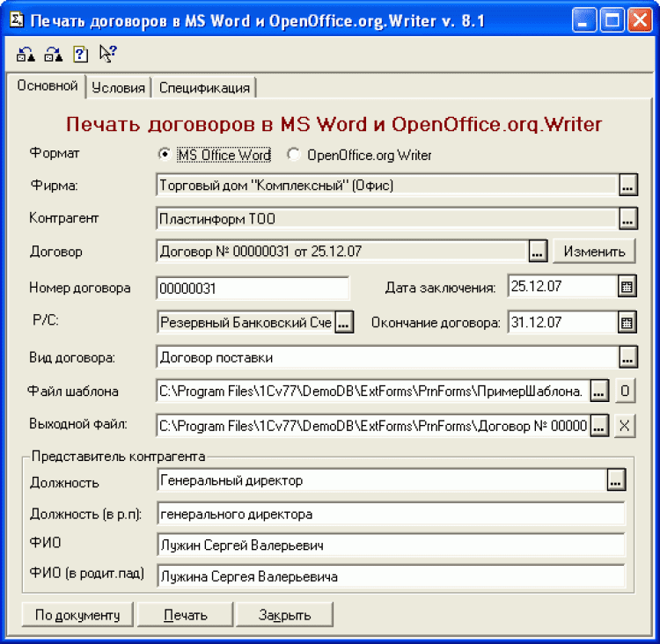Viewport: 660px width, 644px height.
Task: Open the Контрагент selection ellipsis button
Action: [628, 218]
